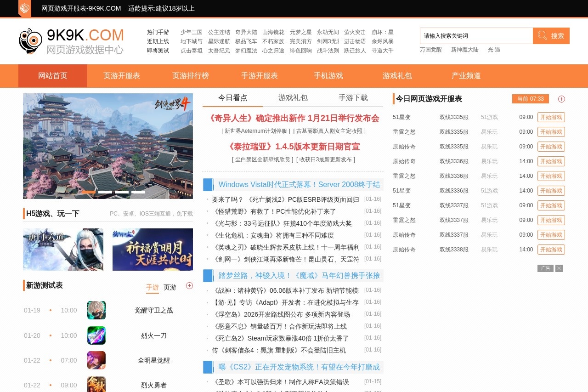
Task: Start 原始传奇 双线3338服 game
Action: tap(551, 250)
